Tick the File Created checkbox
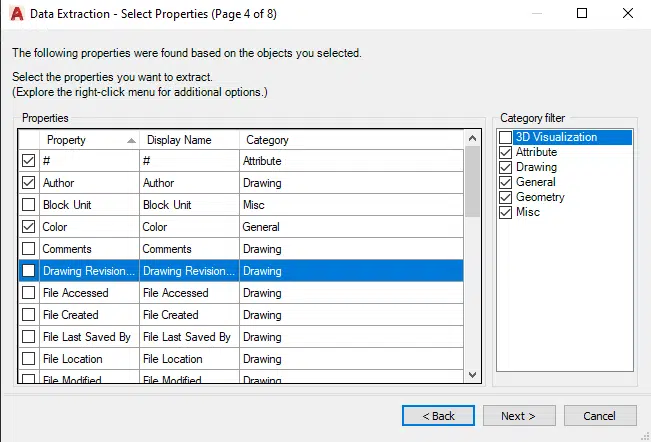 [28, 315]
